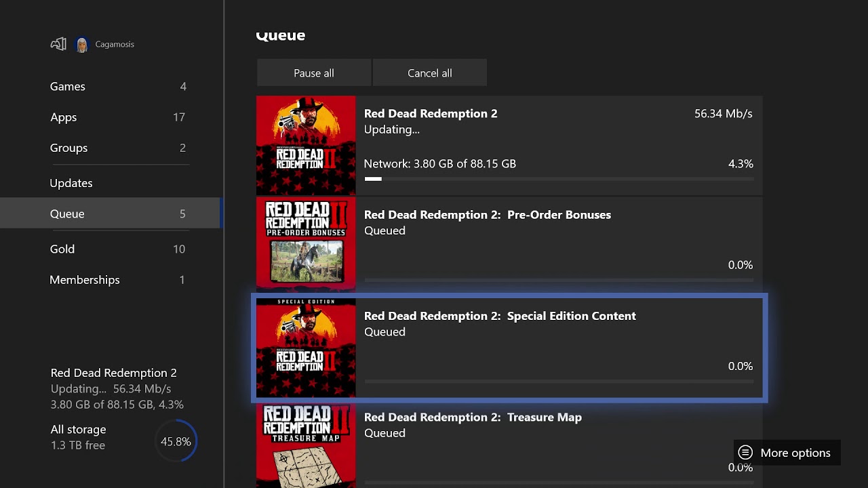Click the 'Red Dead Redemption 2: Special Edition Content' title
Image resolution: width=868 pixels, height=488 pixels.
tap(500, 316)
